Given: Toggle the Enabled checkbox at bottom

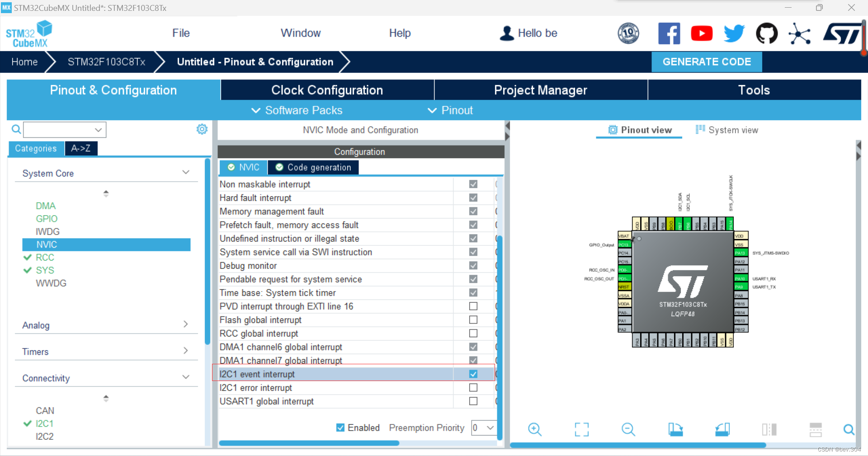Looking at the screenshot, I should [x=340, y=428].
